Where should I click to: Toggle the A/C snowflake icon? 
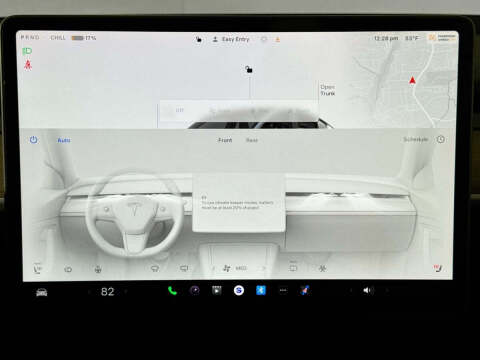[322, 268]
